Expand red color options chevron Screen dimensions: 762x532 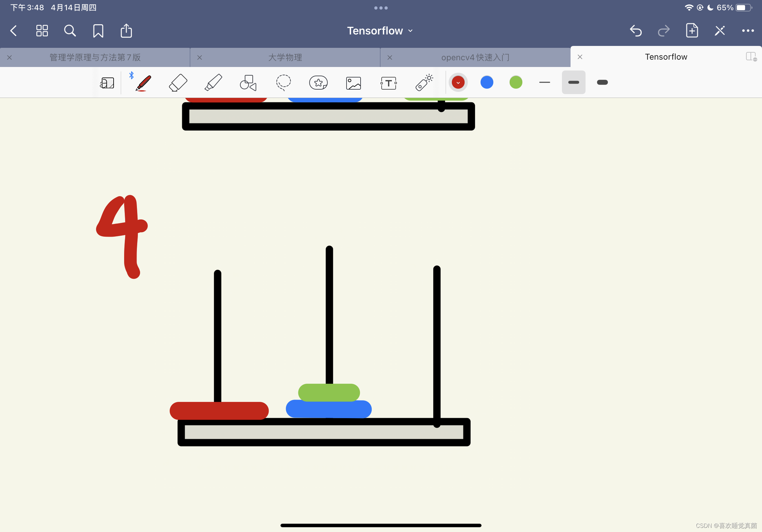coord(458,83)
